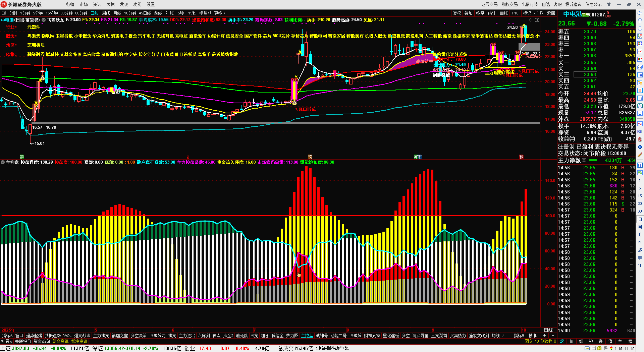Open the 图文F10 link

[x=532, y=341]
